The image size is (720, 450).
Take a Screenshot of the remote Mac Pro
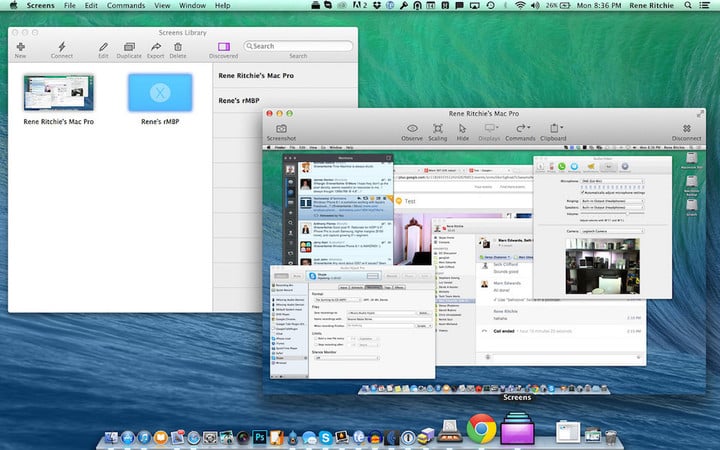pyautogui.click(x=281, y=132)
